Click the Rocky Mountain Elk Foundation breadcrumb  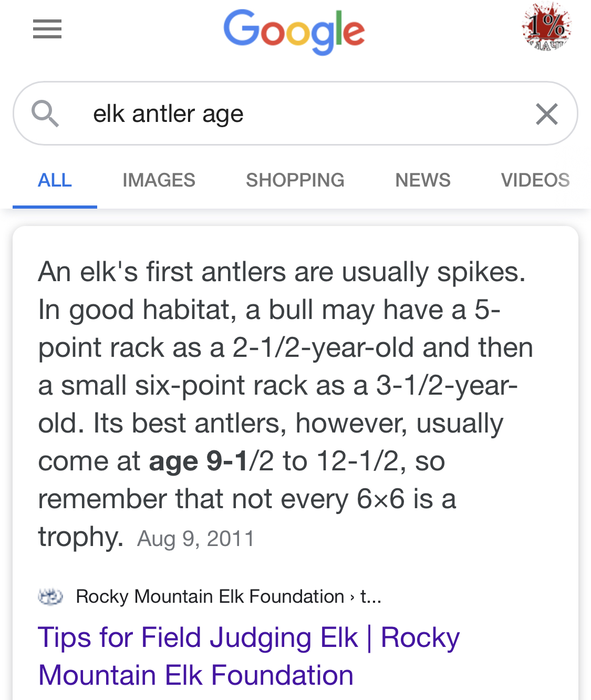click(210, 596)
